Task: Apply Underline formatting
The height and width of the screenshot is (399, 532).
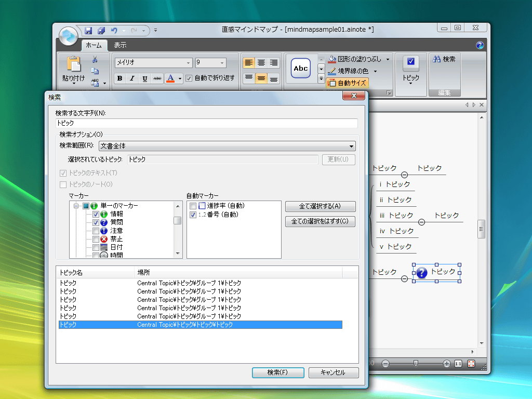Action: [145, 78]
